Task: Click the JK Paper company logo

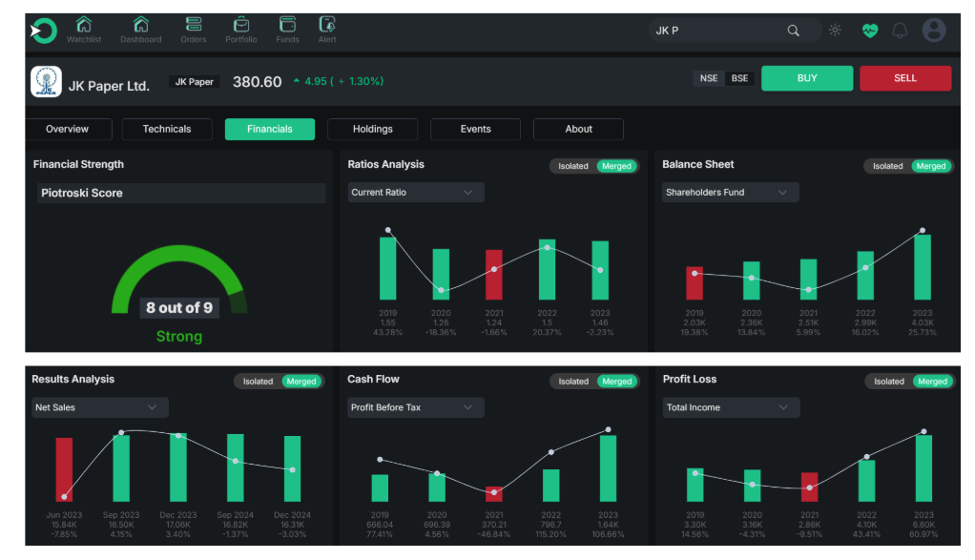Action: [x=46, y=81]
